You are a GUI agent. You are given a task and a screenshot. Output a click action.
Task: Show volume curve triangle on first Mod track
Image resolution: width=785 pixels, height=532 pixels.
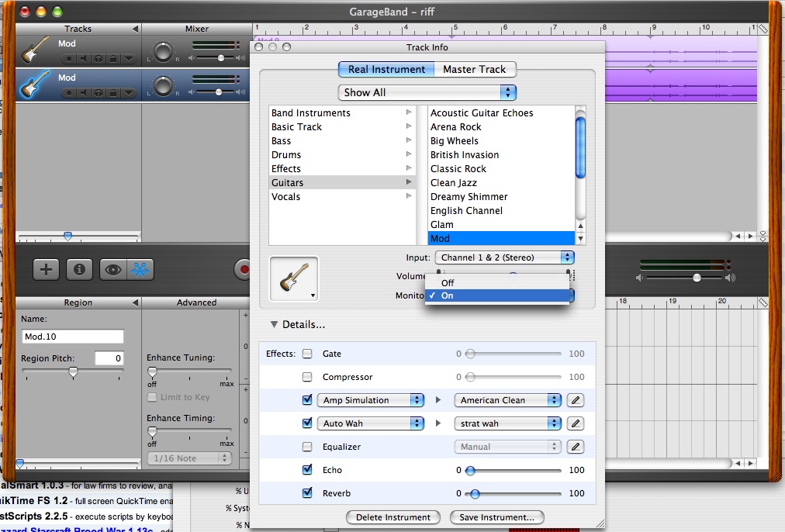pos(129,59)
